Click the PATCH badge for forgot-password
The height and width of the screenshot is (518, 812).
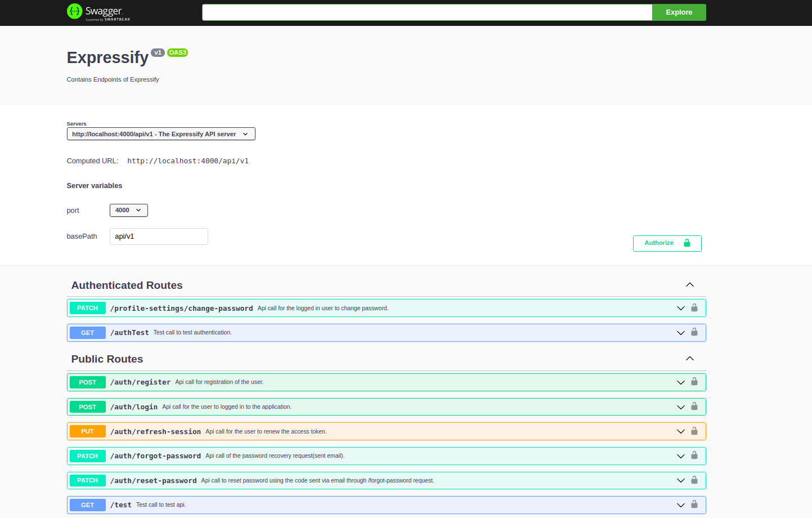(88, 456)
